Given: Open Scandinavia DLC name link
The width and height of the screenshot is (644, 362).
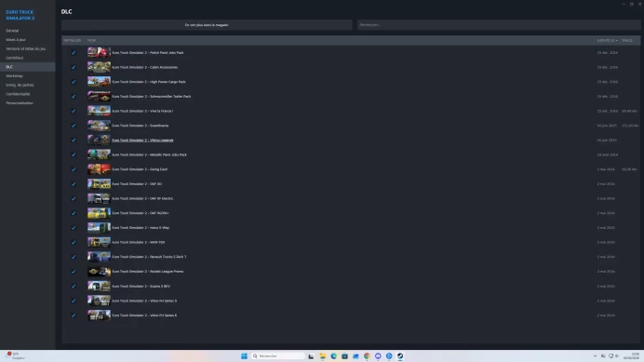Looking at the screenshot, I should click(x=140, y=126).
